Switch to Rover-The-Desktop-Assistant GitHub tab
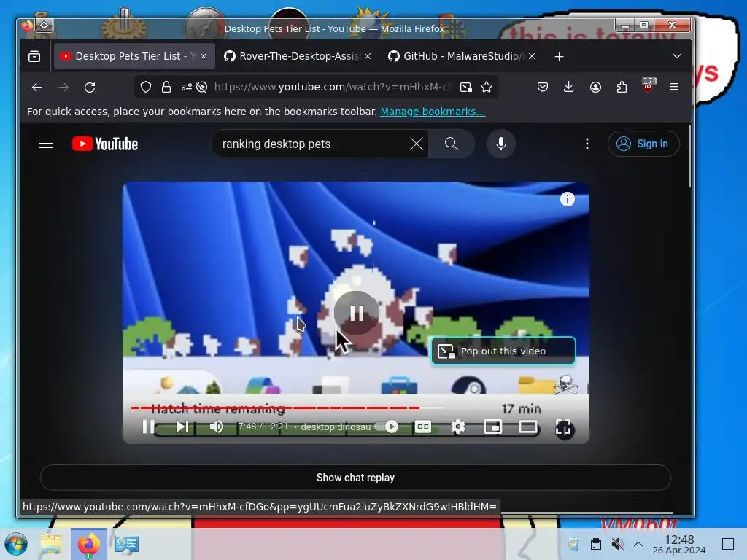This screenshot has height=560, width=747. [298, 56]
